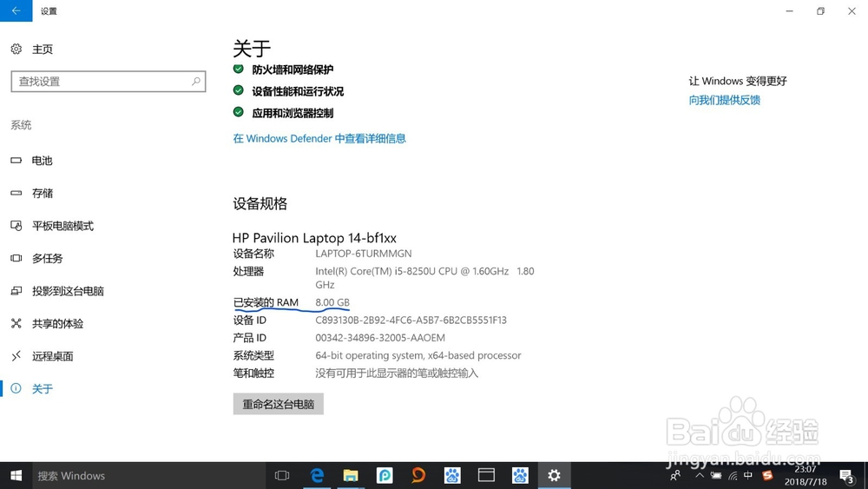Select the 让 Windows 变得更好 heading

(738, 81)
